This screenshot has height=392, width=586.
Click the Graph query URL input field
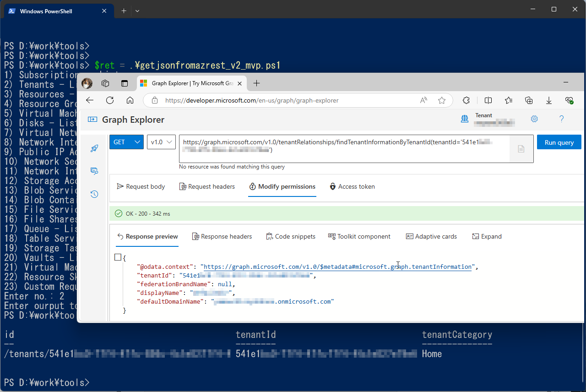(344, 149)
